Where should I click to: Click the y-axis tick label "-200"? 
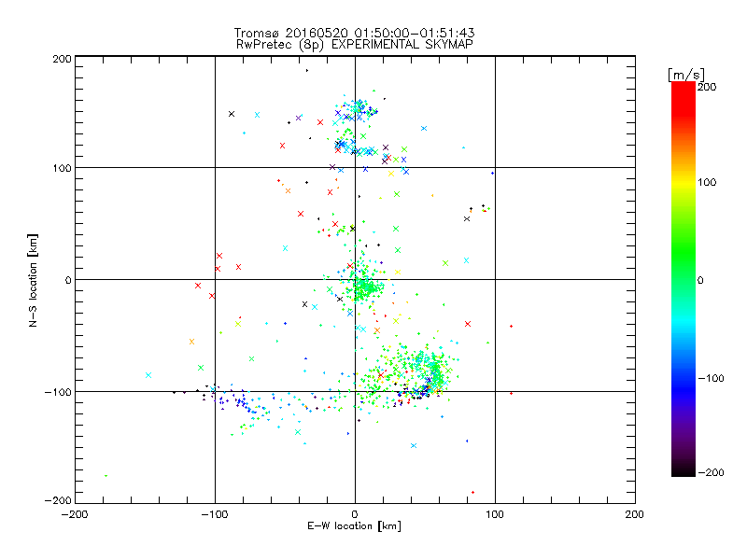click(58, 500)
